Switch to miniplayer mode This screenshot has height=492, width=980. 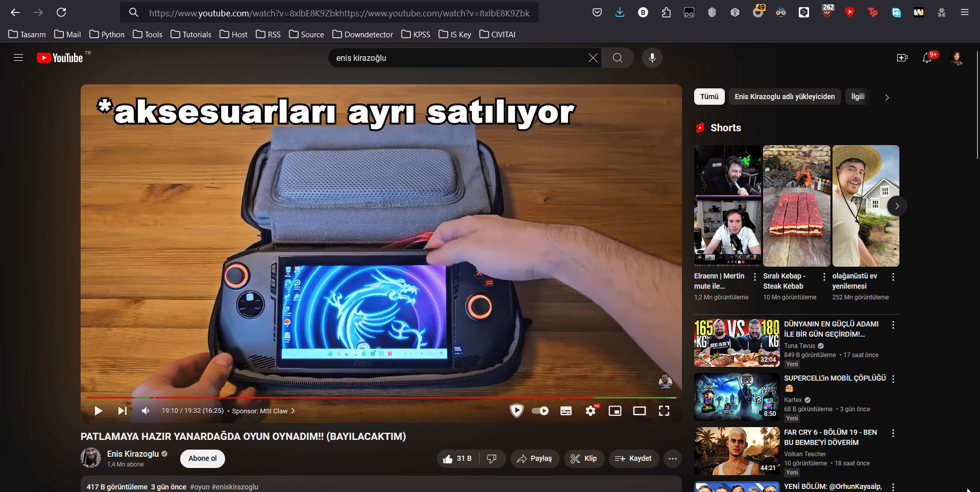coord(615,411)
